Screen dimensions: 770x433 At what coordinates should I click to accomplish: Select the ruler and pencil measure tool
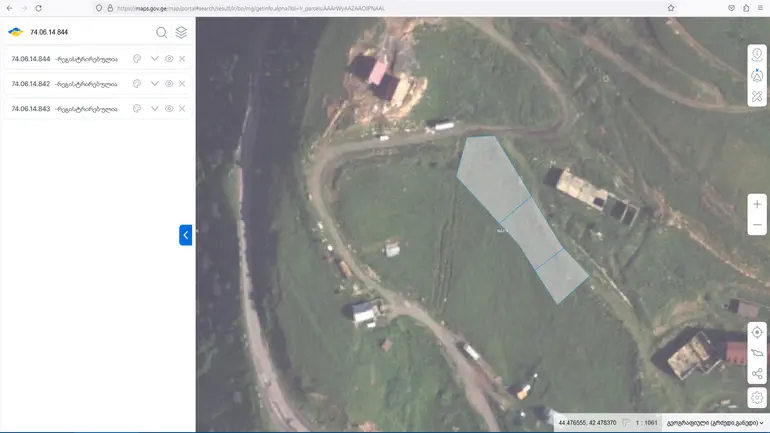[x=757, y=96]
